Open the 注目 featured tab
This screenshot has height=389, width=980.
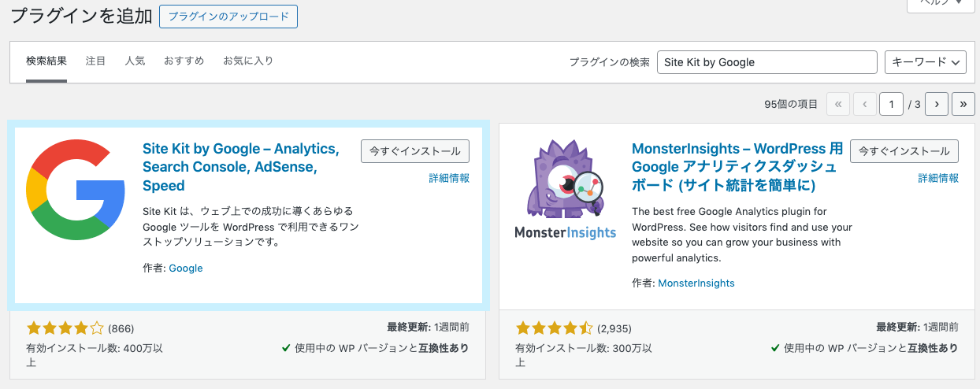click(x=95, y=61)
